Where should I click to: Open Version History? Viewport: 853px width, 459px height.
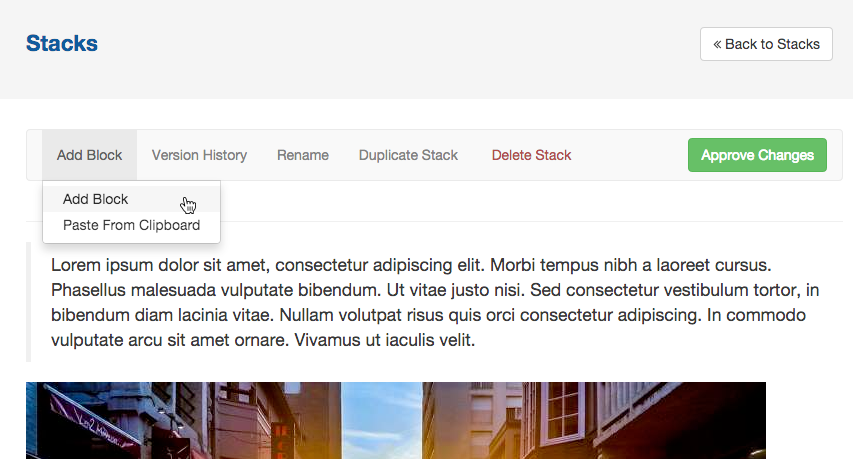pyautogui.click(x=199, y=155)
